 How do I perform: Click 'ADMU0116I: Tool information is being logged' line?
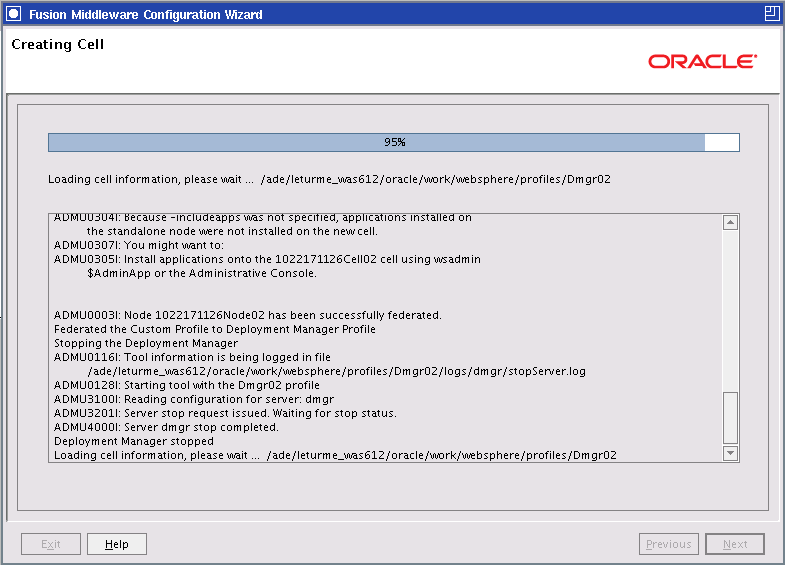[x=192, y=357]
